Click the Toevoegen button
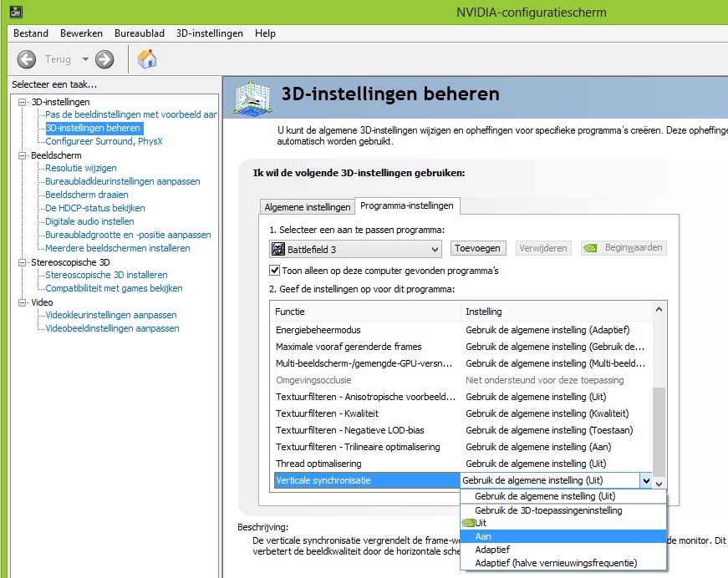Screen dimensions: 728x578 (x=477, y=248)
